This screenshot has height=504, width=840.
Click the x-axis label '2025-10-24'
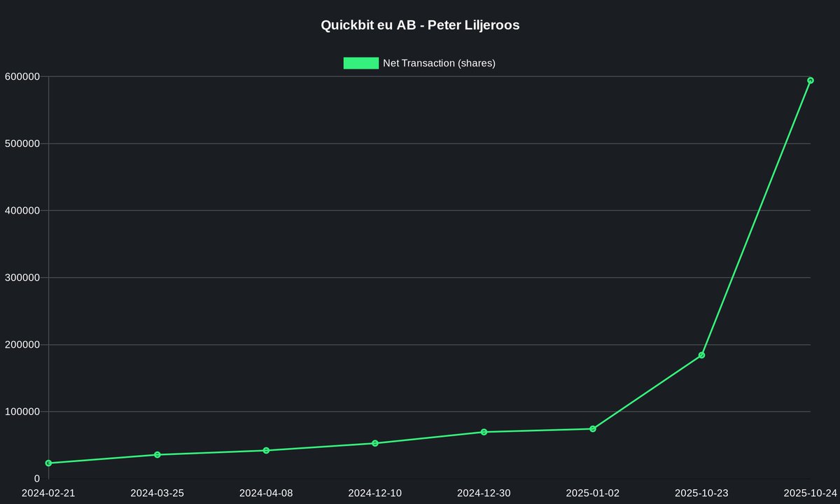[811, 493]
